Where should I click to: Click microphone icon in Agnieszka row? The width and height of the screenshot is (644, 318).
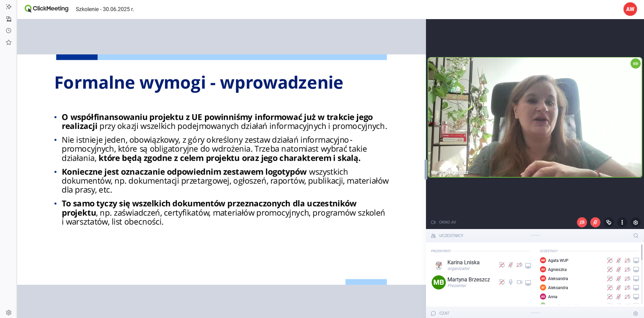[x=619, y=270]
